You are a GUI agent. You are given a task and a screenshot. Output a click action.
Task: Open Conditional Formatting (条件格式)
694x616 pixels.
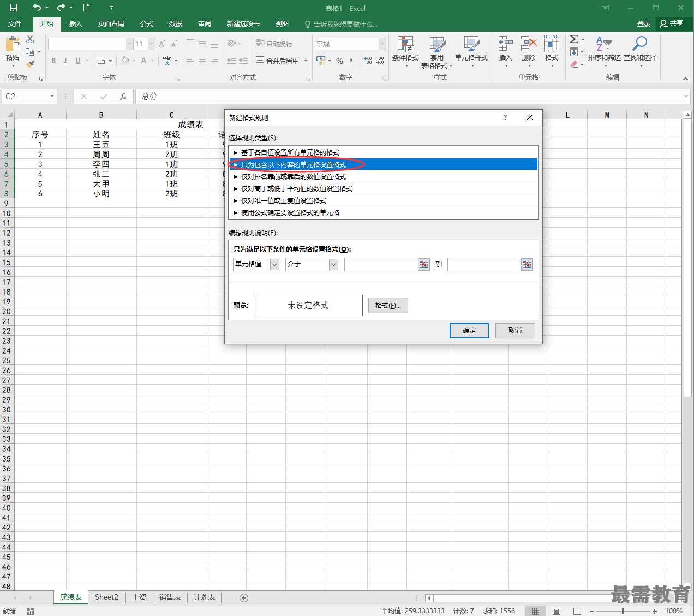405,52
